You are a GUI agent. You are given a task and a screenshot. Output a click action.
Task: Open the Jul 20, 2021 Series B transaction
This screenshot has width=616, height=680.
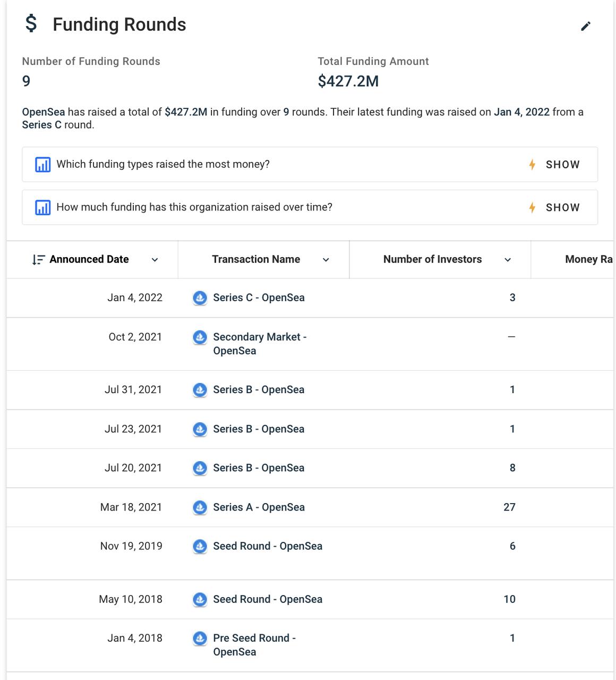(259, 468)
